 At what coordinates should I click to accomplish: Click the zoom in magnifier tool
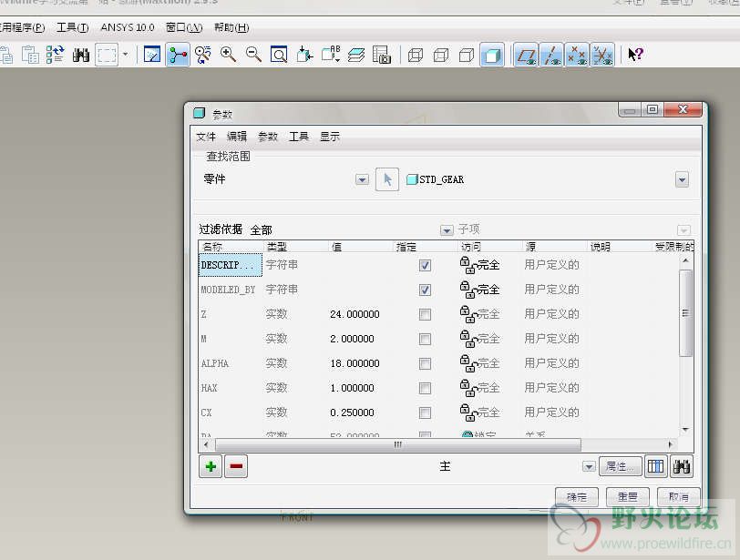[x=228, y=55]
